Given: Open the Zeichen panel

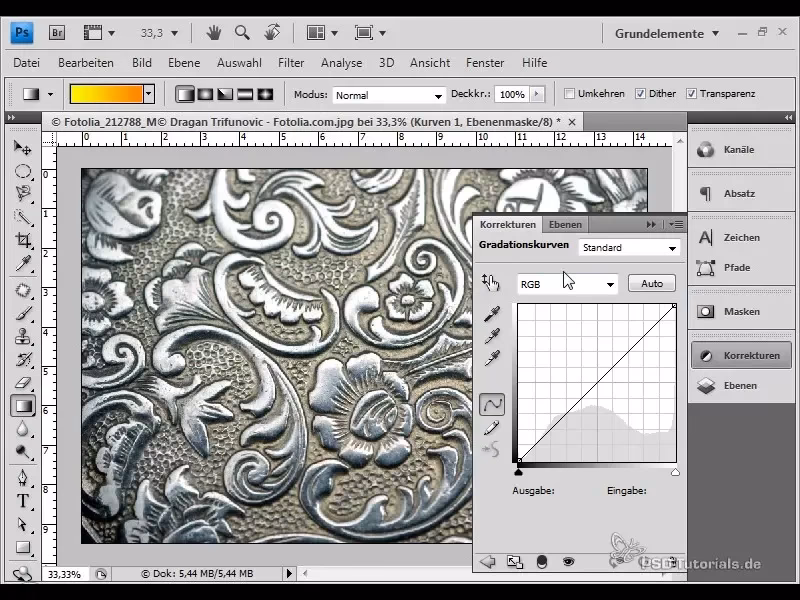Looking at the screenshot, I should [x=741, y=238].
